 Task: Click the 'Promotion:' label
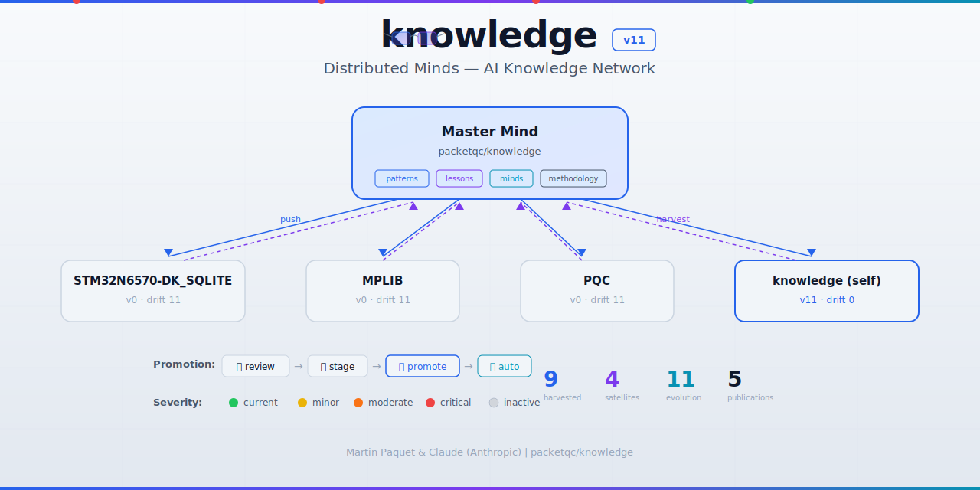(x=185, y=364)
